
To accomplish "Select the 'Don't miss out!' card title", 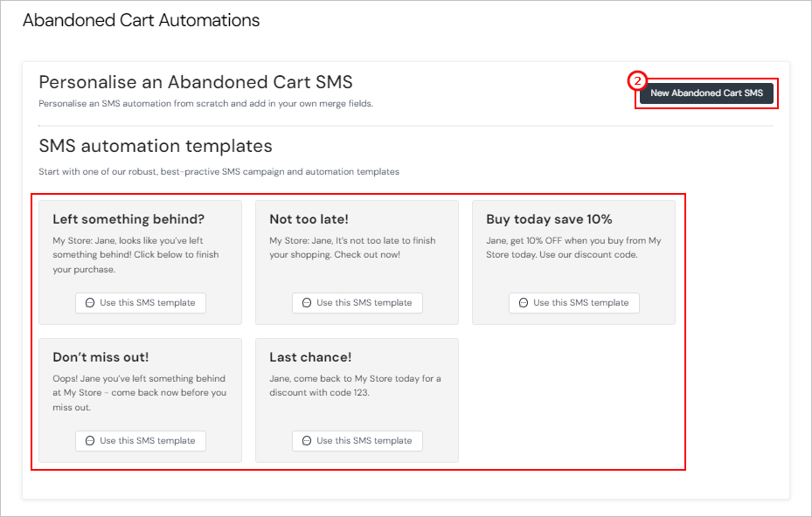I will tap(101, 357).
